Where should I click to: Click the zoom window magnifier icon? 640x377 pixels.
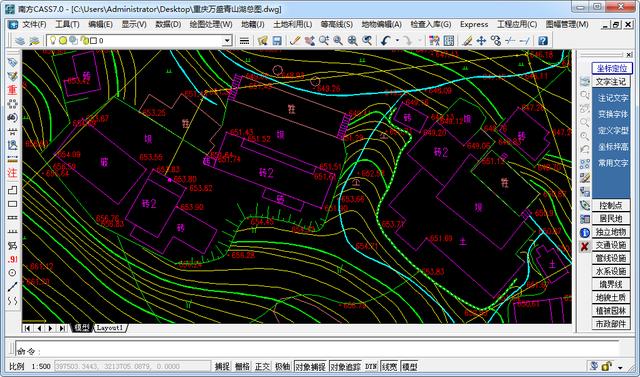pyautogui.click(x=338, y=40)
